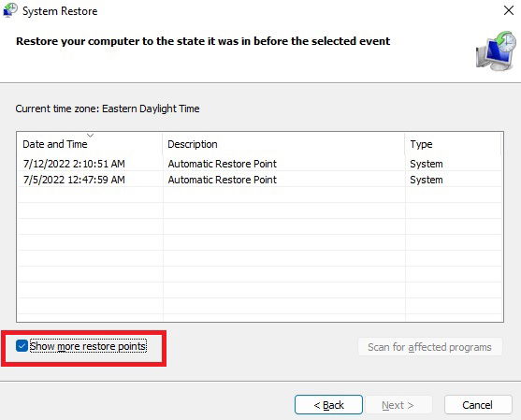Click the Show more restore points label
This screenshot has width=521, height=420.
tap(88, 346)
